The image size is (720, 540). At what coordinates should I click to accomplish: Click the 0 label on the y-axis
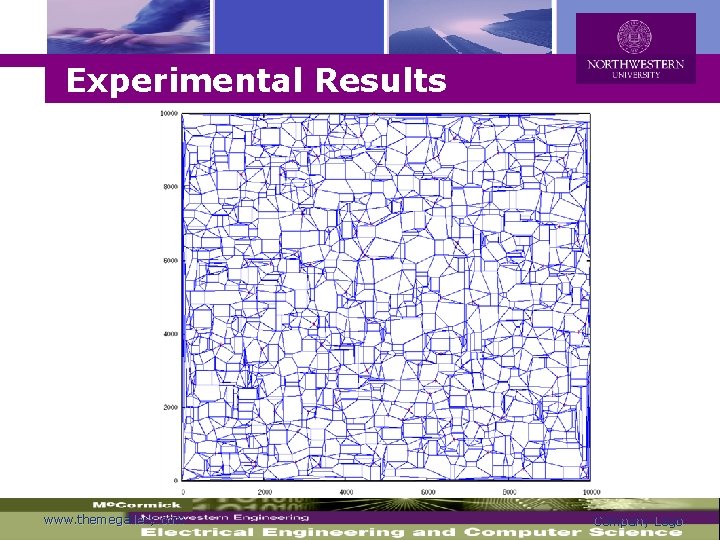176,481
